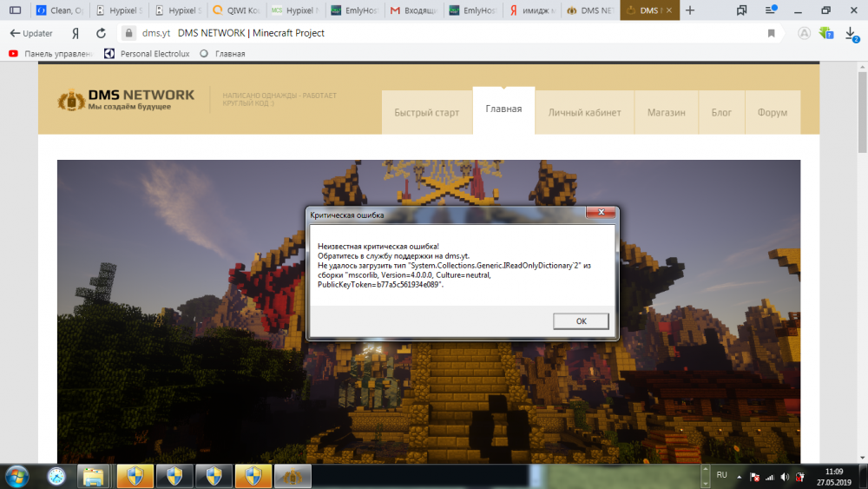Screen dimensions: 868x489
Task: Open the downloads arrow icon
Action: (852, 33)
